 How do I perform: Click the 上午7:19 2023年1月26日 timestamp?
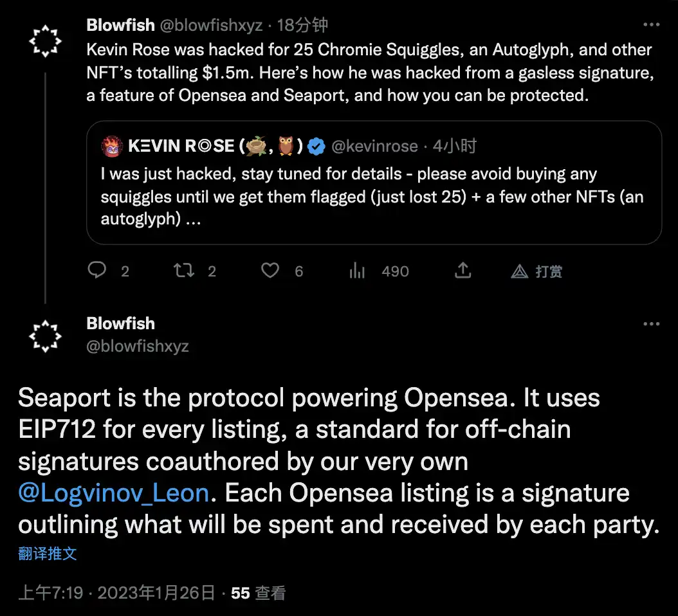[x=116, y=593]
